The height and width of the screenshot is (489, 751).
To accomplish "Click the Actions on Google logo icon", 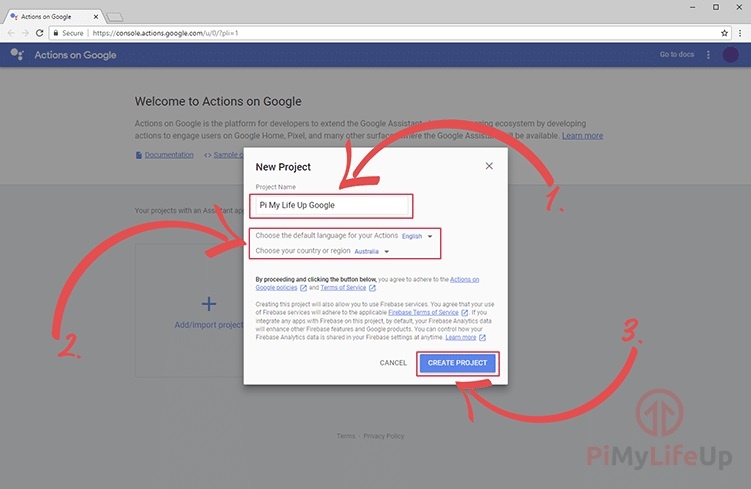I will (18, 54).
